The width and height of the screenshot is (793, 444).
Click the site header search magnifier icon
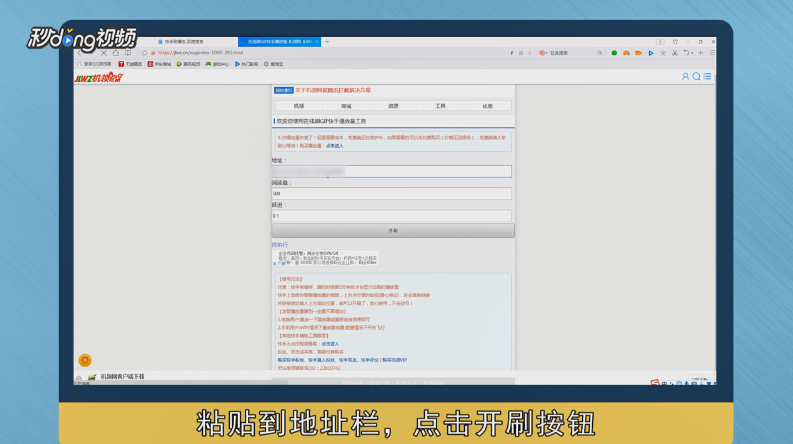pyautogui.click(x=696, y=76)
